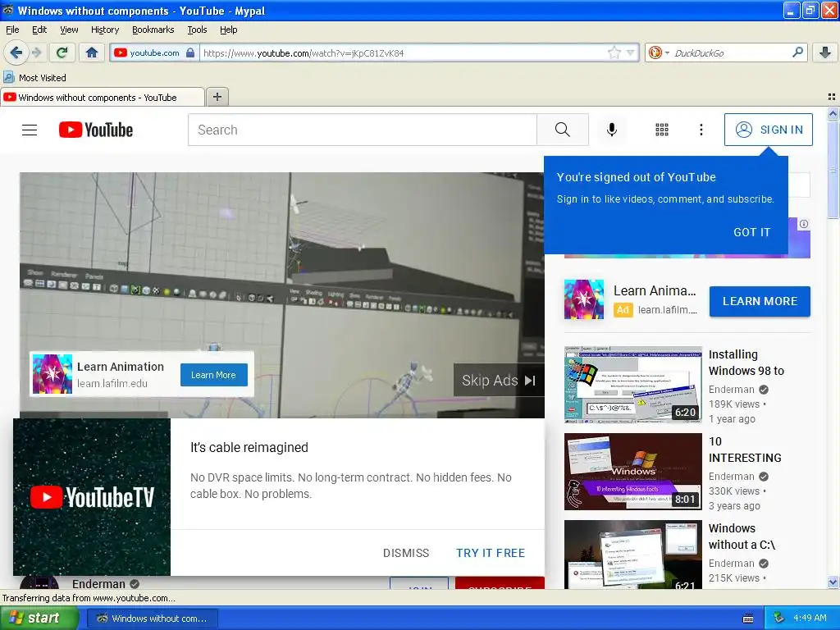Open the 10 INTERESTING Windows facts thumbnail

(x=632, y=472)
